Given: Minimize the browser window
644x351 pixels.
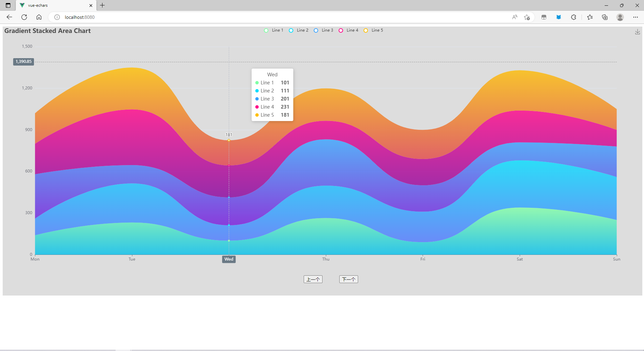Looking at the screenshot, I should (x=606, y=5).
